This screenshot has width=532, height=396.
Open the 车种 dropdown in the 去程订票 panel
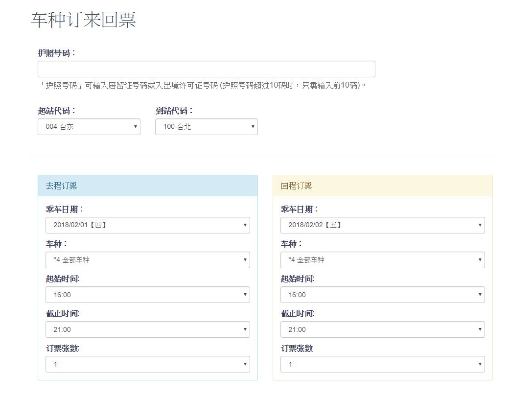pos(147,260)
